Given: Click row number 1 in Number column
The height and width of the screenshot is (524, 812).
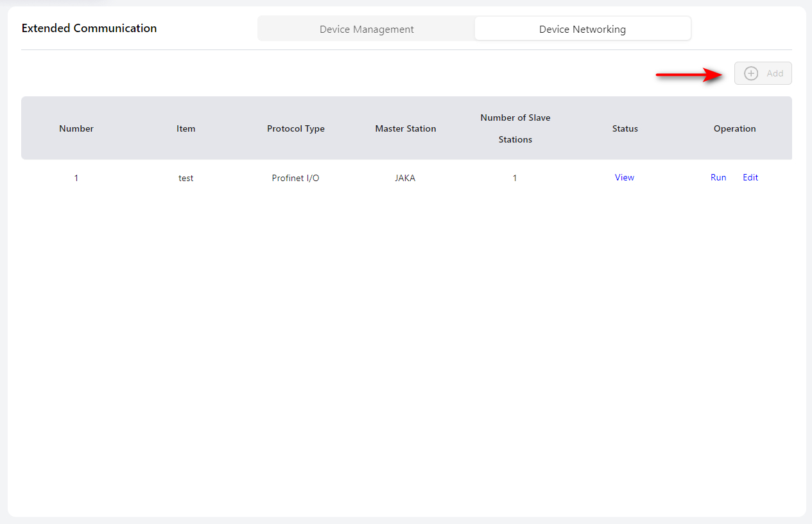Looking at the screenshot, I should click(x=76, y=178).
